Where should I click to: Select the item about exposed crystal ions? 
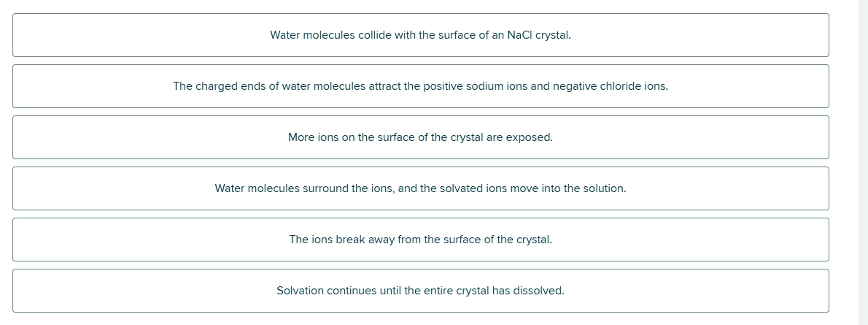pos(421,137)
